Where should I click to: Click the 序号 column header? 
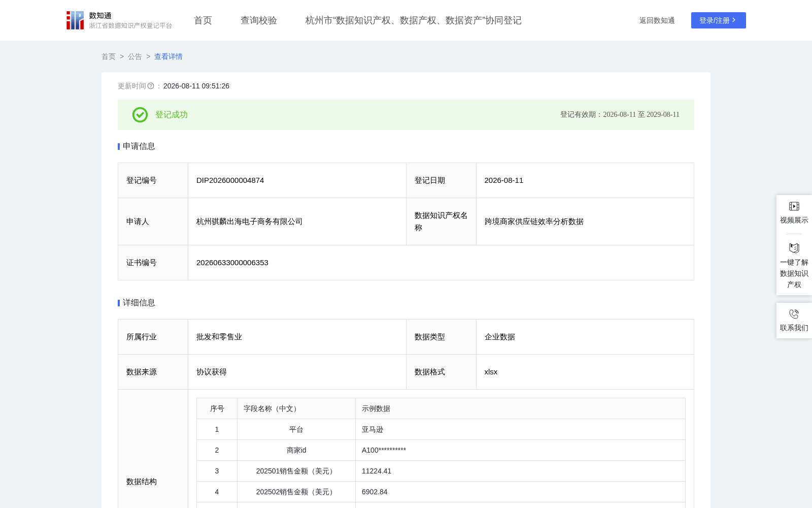(217, 408)
